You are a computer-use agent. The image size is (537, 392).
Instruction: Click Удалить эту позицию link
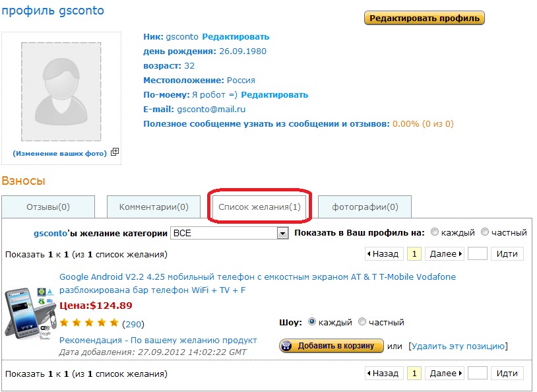[x=458, y=346]
